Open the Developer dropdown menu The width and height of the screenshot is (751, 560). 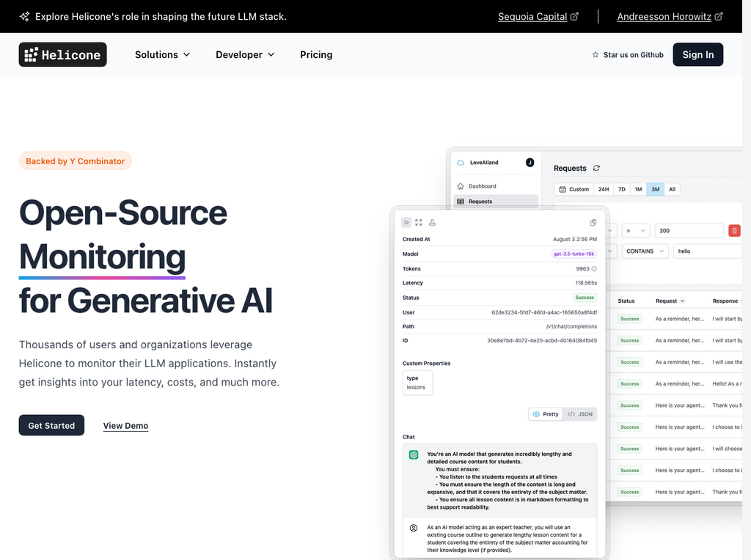pyautogui.click(x=245, y=55)
